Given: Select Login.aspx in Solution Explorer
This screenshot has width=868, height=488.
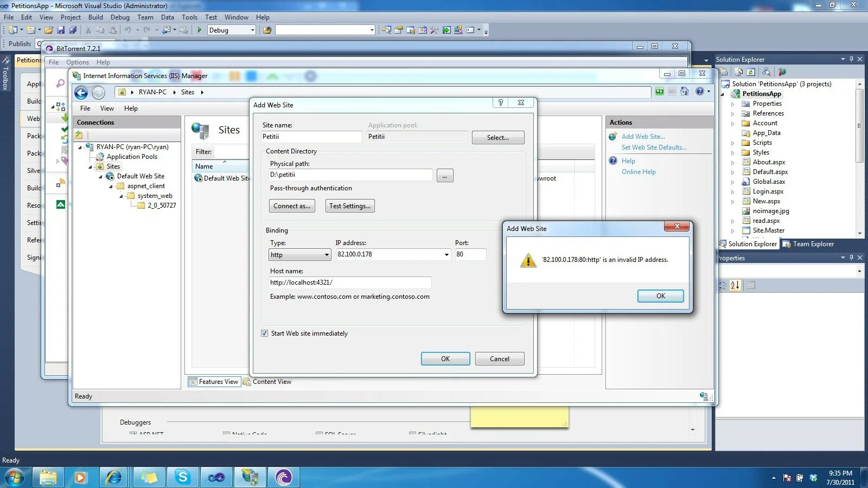Looking at the screenshot, I should (768, 191).
